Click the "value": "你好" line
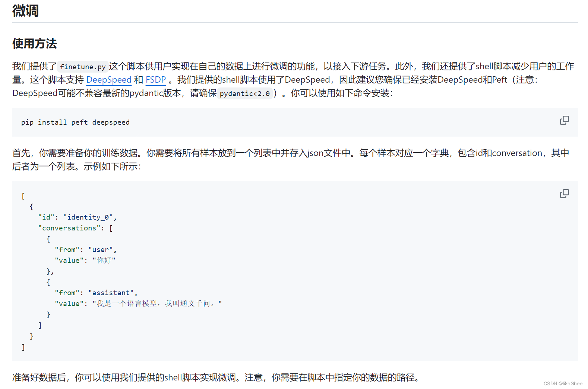Viewport: 588px width, 389px height. pos(85,260)
